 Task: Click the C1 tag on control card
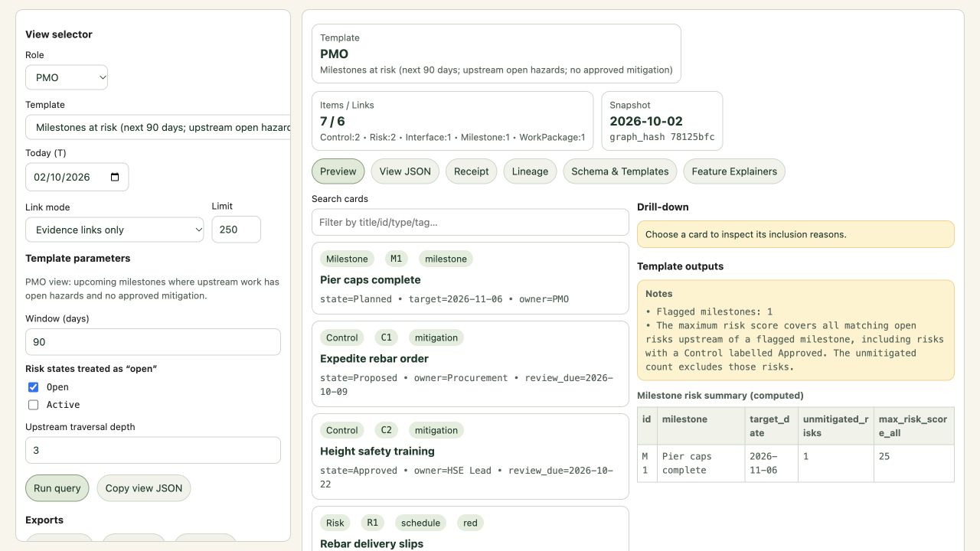click(387, 337)
